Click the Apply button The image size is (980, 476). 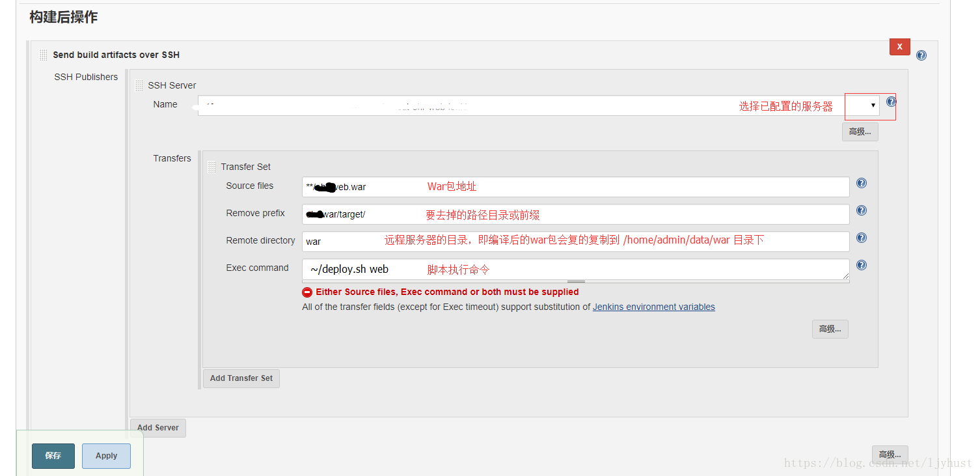click(105, 456)
